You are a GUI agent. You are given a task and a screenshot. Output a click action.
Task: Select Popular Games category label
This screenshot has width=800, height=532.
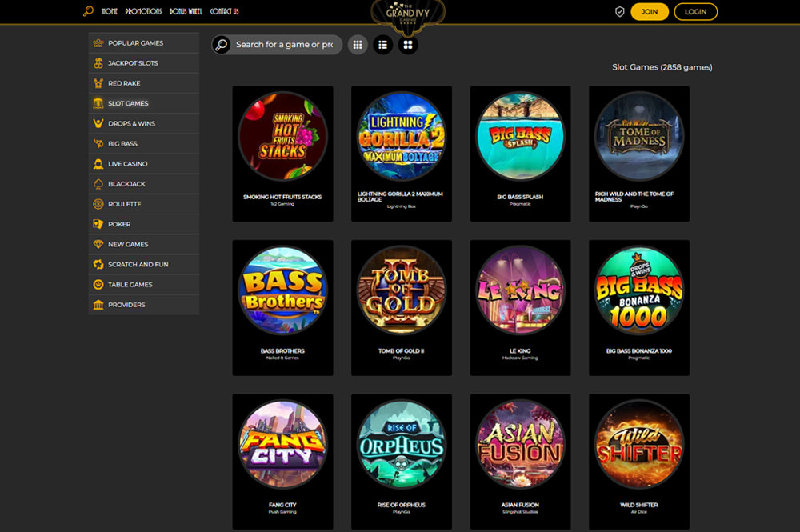coord(136,43)
